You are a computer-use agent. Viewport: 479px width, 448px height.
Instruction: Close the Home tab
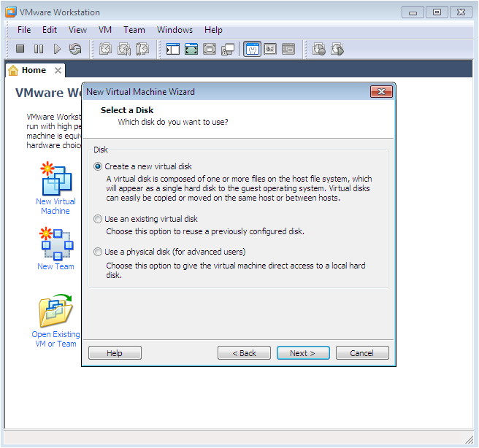(58, 71)
